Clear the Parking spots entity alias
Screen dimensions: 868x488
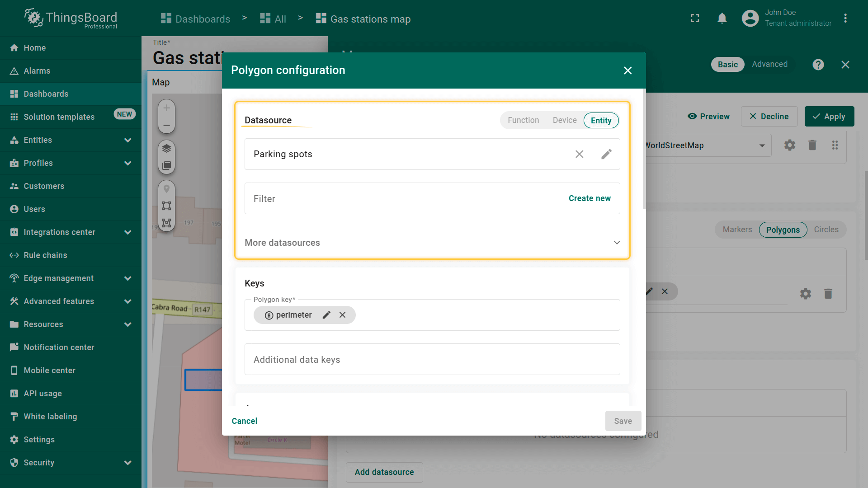(x=579, y=154)
